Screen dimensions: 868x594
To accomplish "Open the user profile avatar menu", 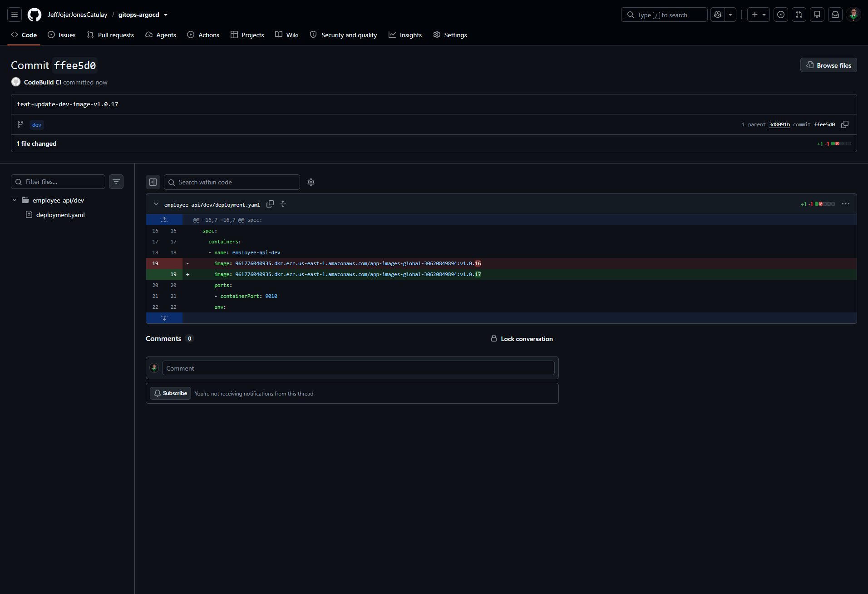I will pyautogui.click(x=853, y=15).
